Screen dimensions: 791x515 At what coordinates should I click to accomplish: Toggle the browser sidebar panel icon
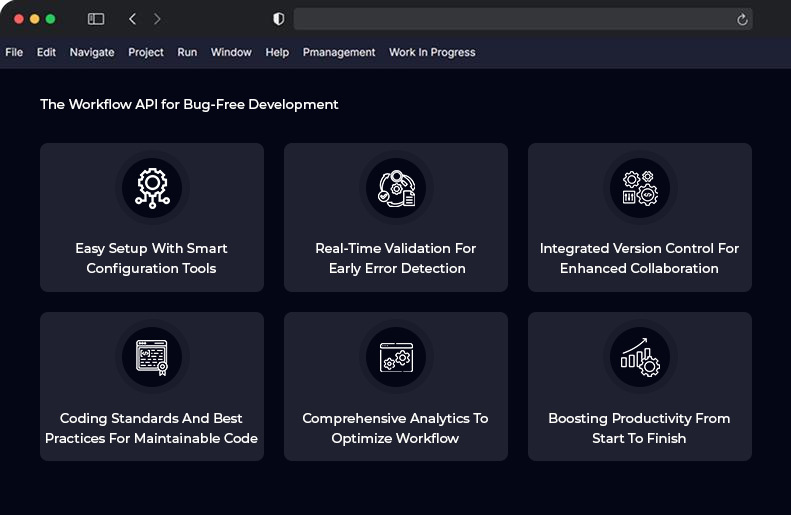point(96,19)
